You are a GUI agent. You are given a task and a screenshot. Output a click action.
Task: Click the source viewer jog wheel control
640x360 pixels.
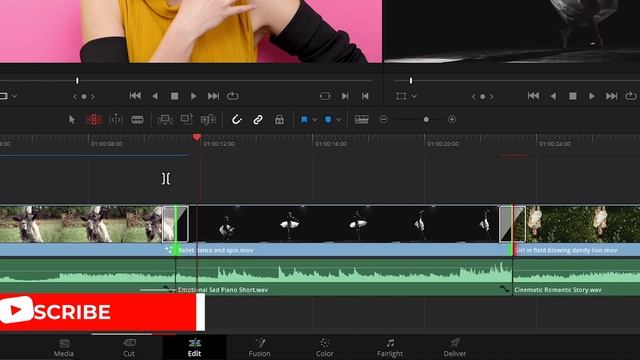(84, 97)
